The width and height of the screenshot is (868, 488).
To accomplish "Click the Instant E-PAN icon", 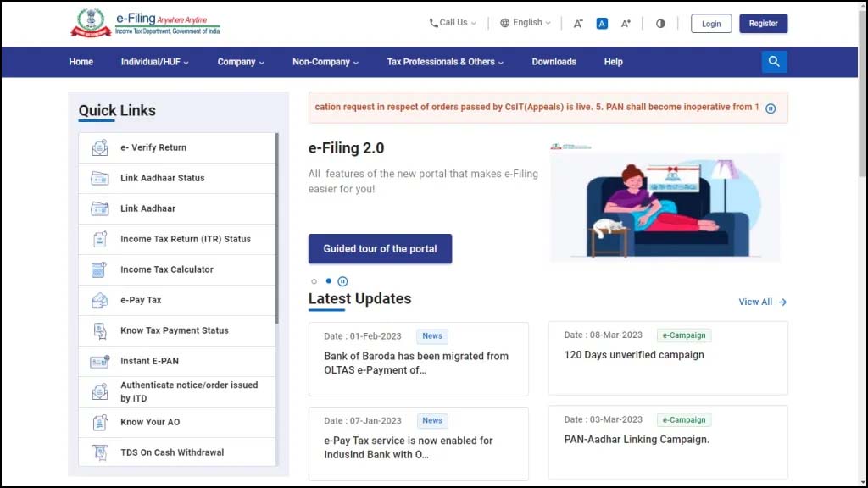I will click(100, 361).
